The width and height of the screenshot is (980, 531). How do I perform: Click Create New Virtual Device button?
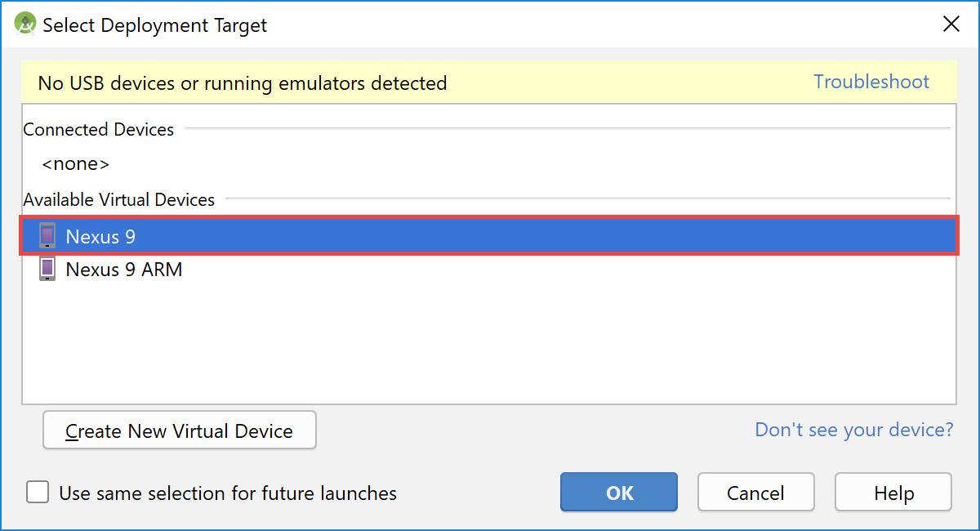[180, 431]
